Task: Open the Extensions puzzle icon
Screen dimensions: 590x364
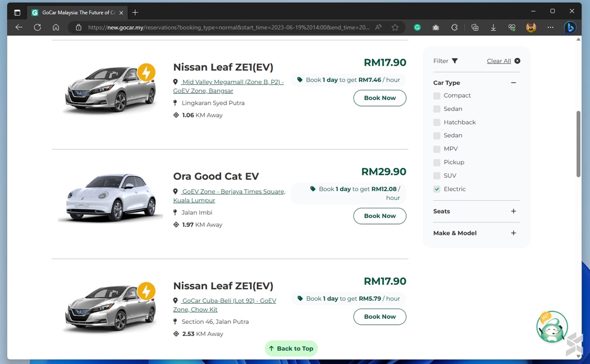Action: pos(454,28)
